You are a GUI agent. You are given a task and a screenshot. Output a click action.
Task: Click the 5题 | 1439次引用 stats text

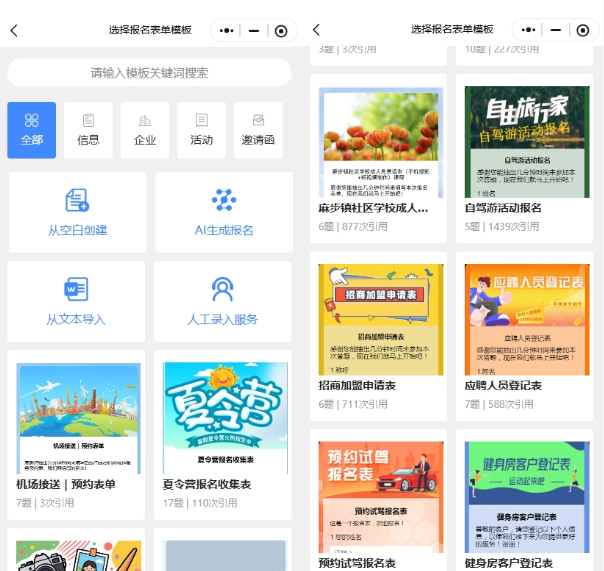coord(502,227)
